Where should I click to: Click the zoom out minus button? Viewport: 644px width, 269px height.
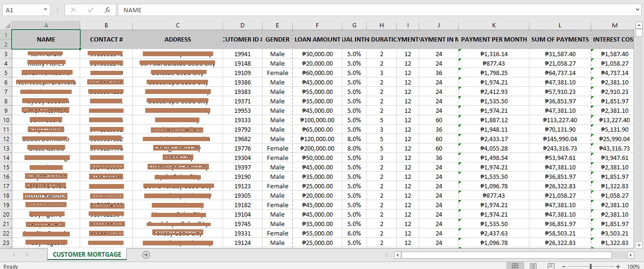pos(564,266)
